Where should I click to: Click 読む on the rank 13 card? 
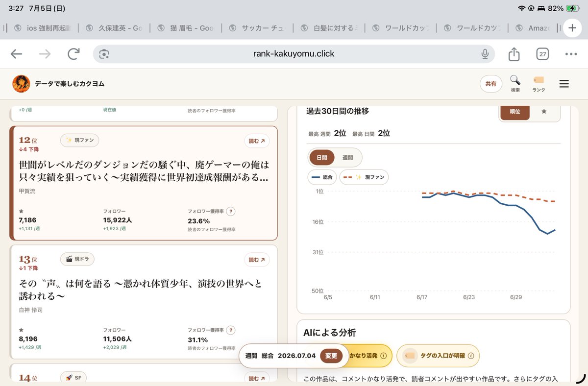click(x=257, y=260)
